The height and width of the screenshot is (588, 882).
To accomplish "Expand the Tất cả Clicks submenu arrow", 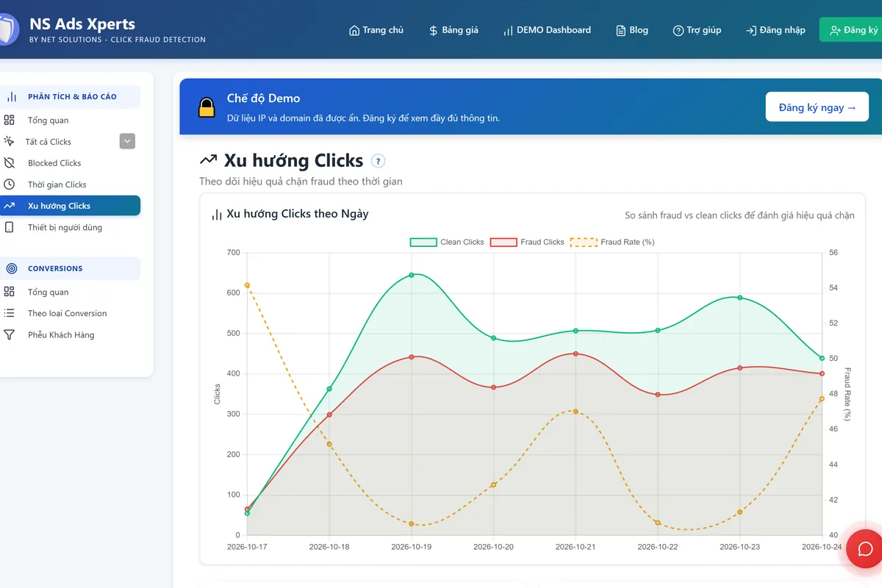I will (127, 141).
